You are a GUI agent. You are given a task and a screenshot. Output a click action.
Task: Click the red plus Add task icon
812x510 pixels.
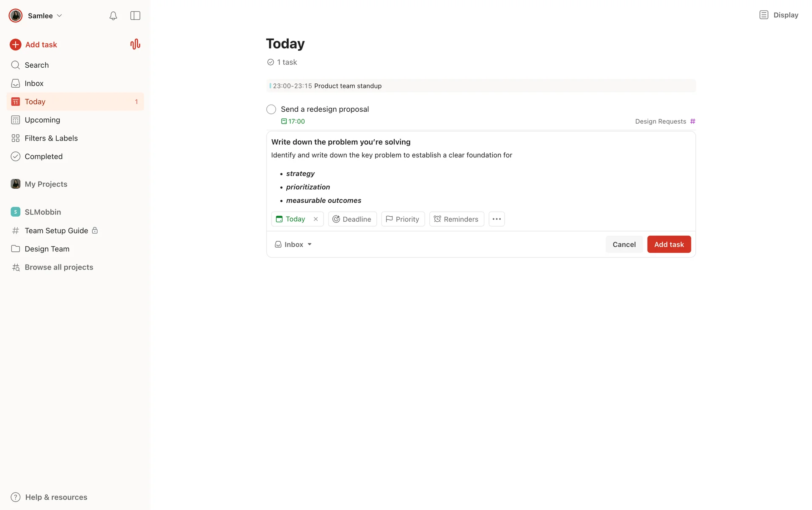click(x=16, y=44)
